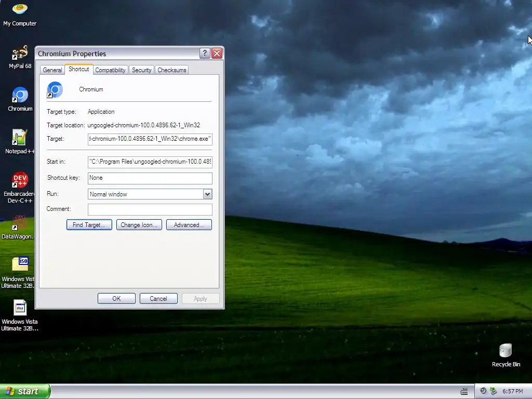Confirm with the OK button

click(x=116, y=299)
